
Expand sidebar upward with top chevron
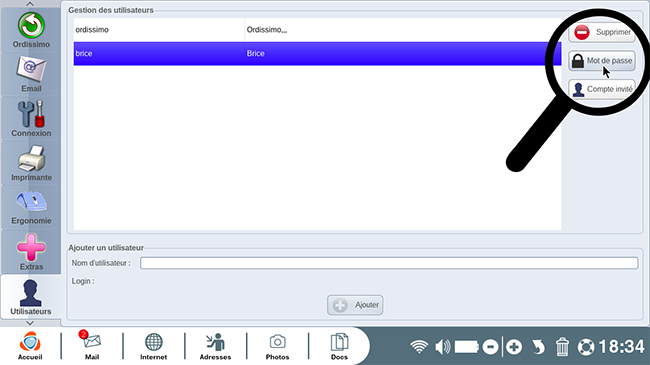tap(30, 4)
